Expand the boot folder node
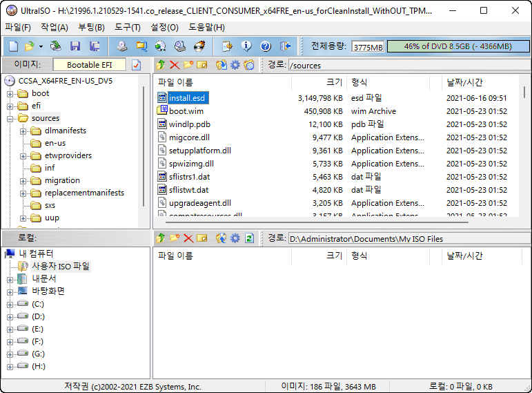532x393 pixels. 10,94
